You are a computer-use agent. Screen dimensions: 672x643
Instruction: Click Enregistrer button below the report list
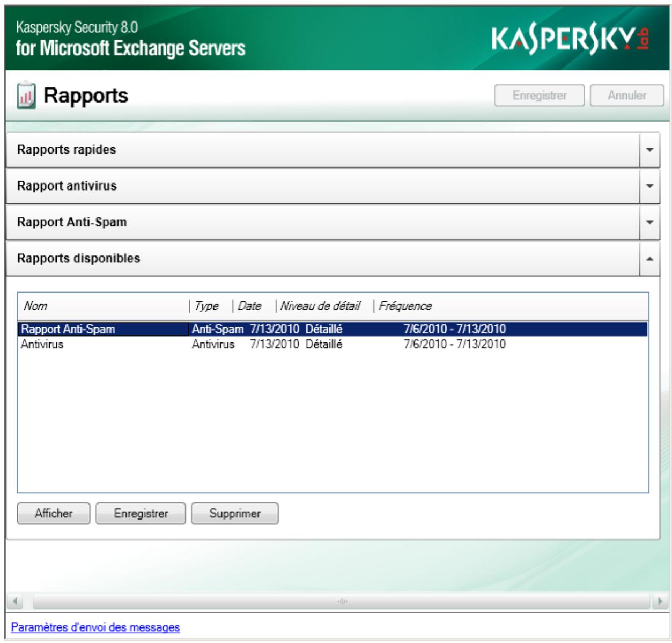point(141,513)
